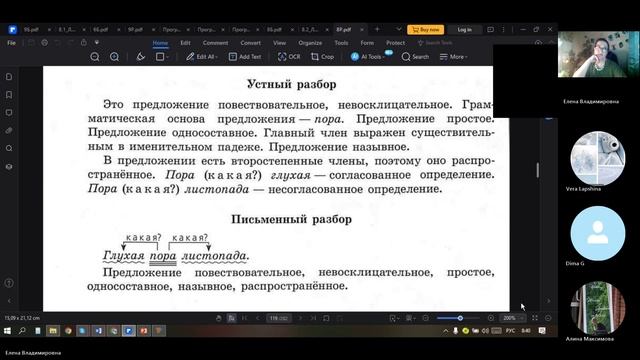The height and width of the screenshot is (360, 640).
Task: Click the zoom out magnifier in toolbar
Action: [95, 57]
